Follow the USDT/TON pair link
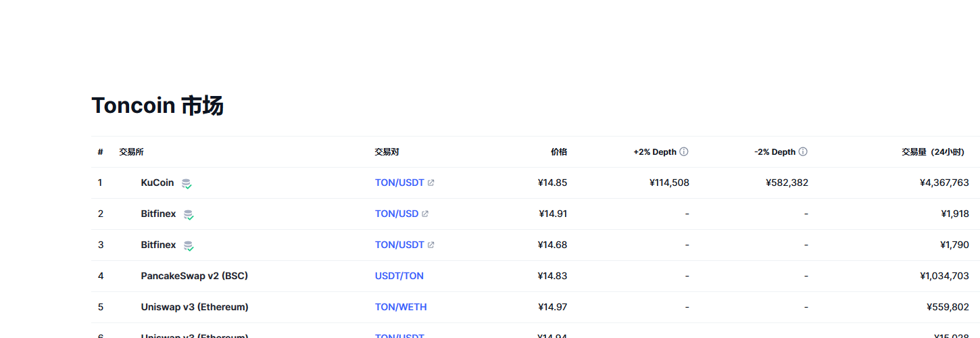Screen dimensions: 980x338 pyautogui.click(x=399, y=276)
